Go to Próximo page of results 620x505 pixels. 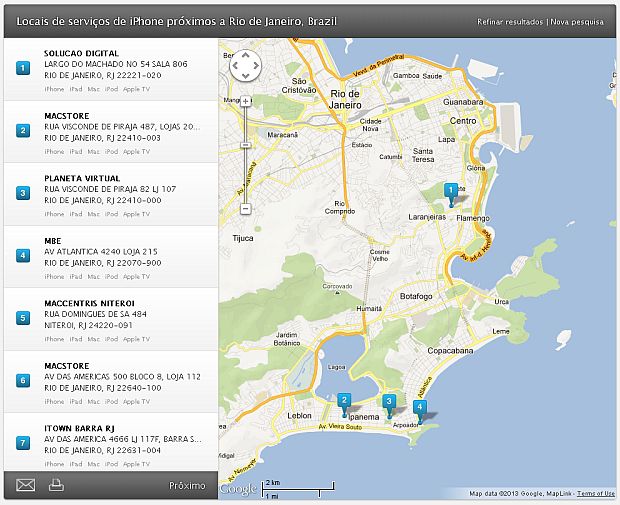[x=187, y=485]
